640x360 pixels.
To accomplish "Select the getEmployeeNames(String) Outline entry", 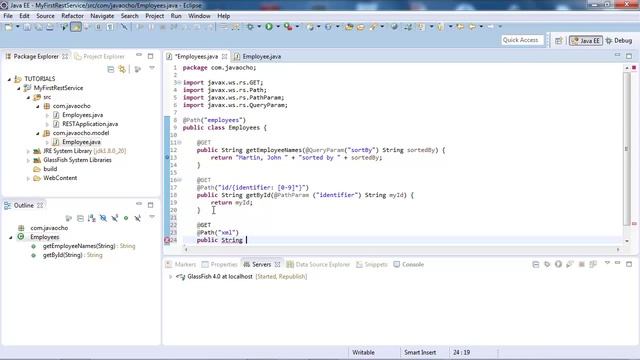I will tap(84, 246).
